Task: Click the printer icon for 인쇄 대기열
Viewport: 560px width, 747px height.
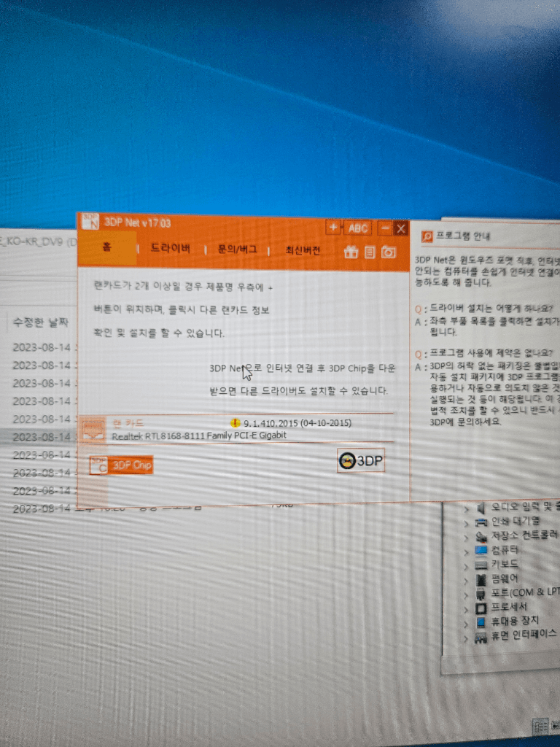Action: click(481, 522)
